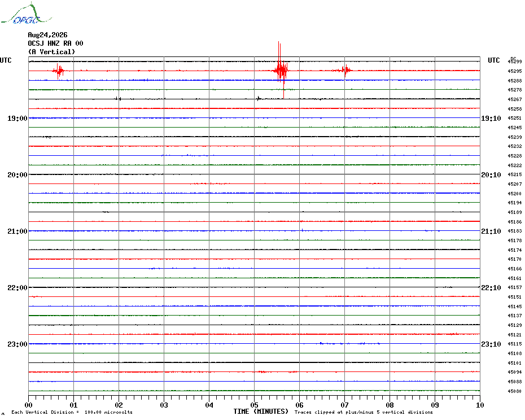The image size is (525, 420).
Task: Click the 23:10 time label
Action: coord(491,344)
